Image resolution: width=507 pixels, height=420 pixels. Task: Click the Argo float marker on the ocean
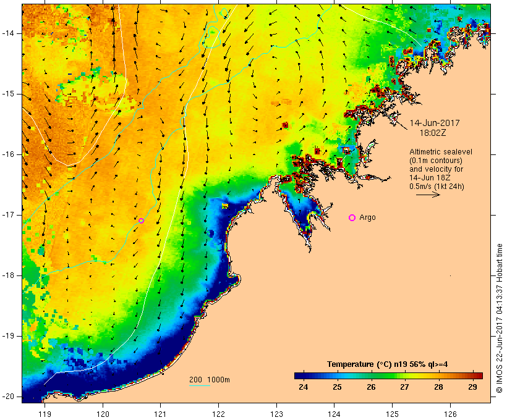click(142, 220)
